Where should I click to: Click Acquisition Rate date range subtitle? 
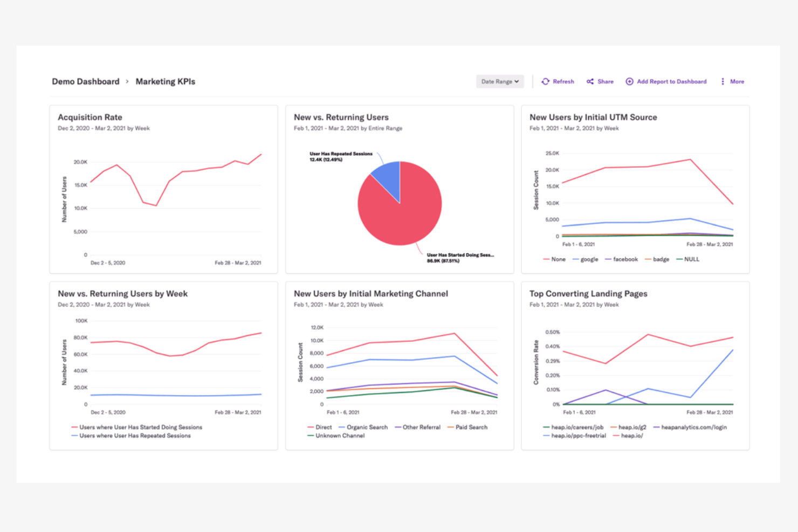tap(104, 128)
